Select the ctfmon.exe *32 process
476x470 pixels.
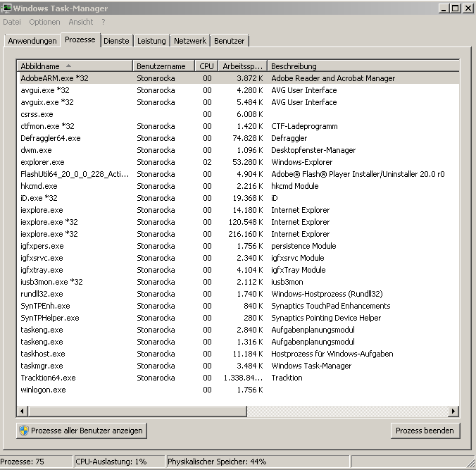pos(238,126)
